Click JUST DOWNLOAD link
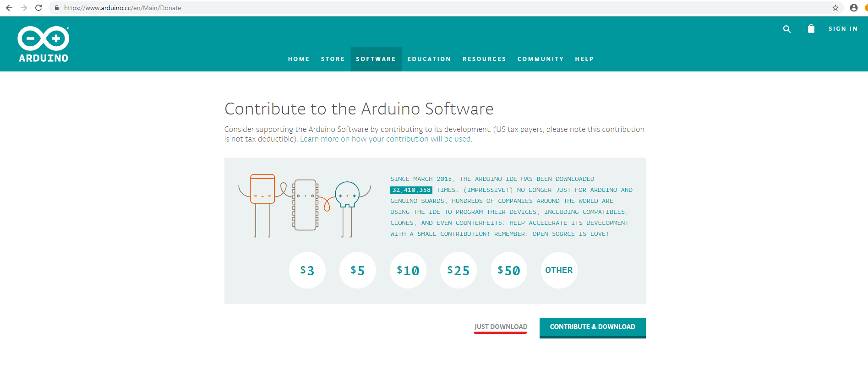 coord(501,327)
